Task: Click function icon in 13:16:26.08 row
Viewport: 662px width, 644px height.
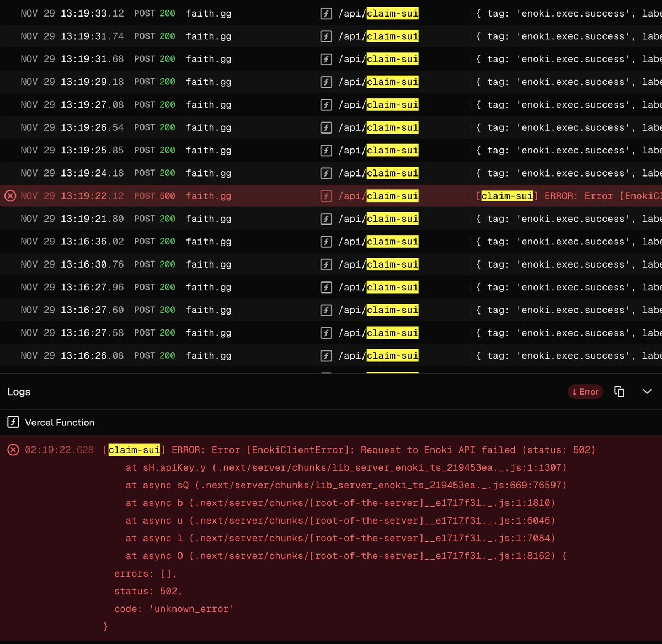Action: tap(326, 356)
